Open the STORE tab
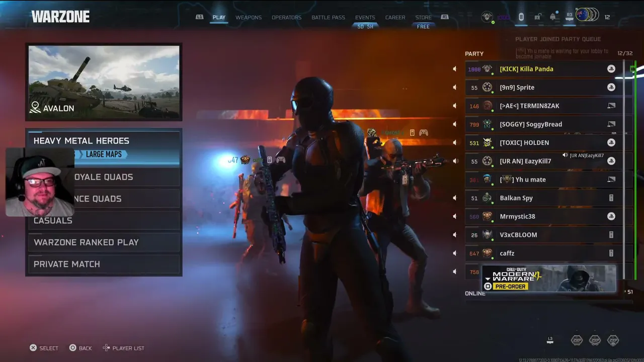 423,18
